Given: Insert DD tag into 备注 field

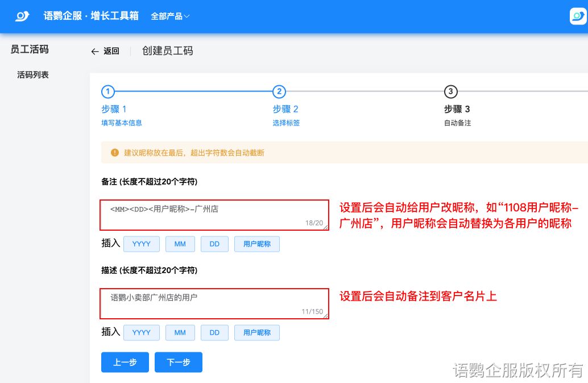Looking at the screenshot, I should click(x=214, y=244).
